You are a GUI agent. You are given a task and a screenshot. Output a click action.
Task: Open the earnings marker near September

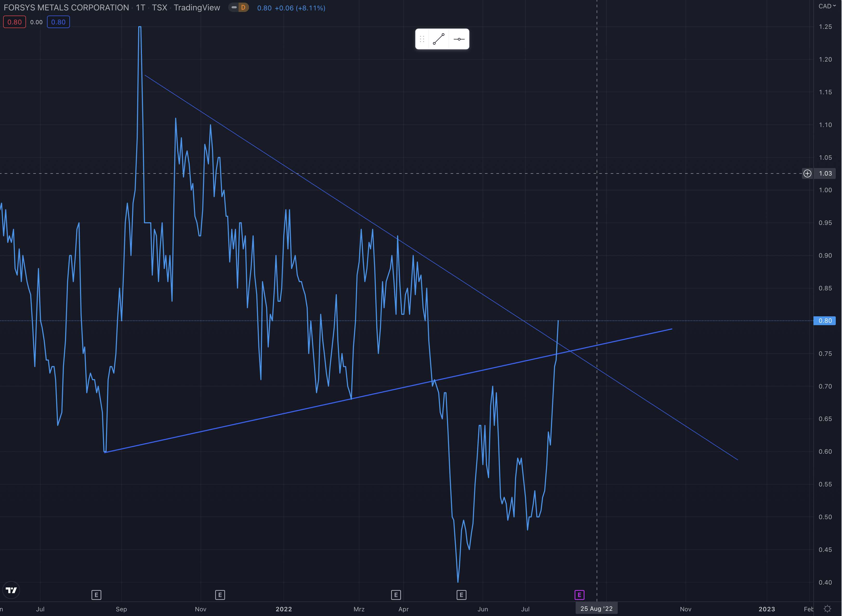pyautogui.click(x=96, y=595)
